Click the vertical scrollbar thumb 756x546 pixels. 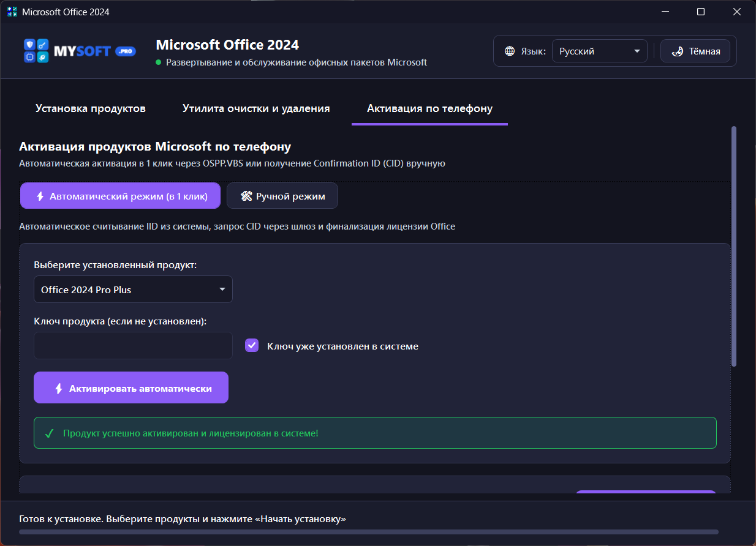(734, 246)
